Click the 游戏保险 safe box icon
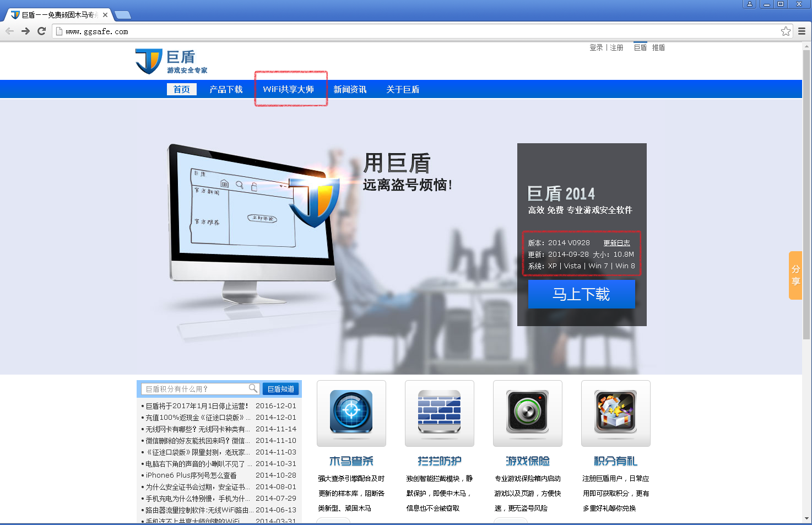 (x=527, y=412)
